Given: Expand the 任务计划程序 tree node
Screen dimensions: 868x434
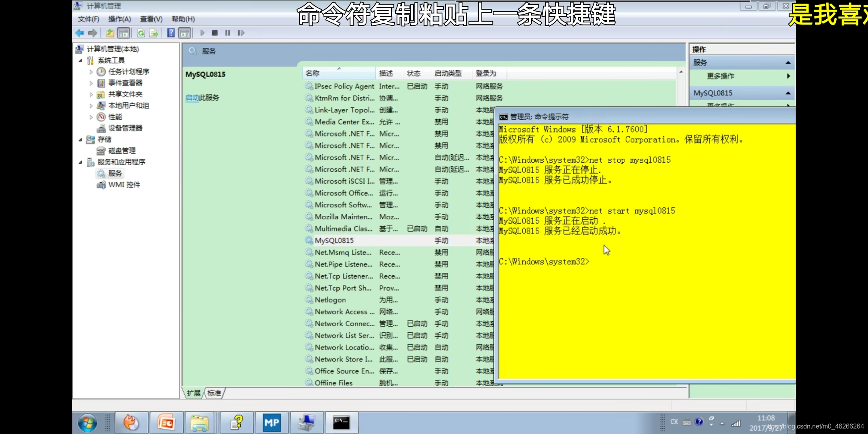Looking at the screenshot, I should 91,72.
